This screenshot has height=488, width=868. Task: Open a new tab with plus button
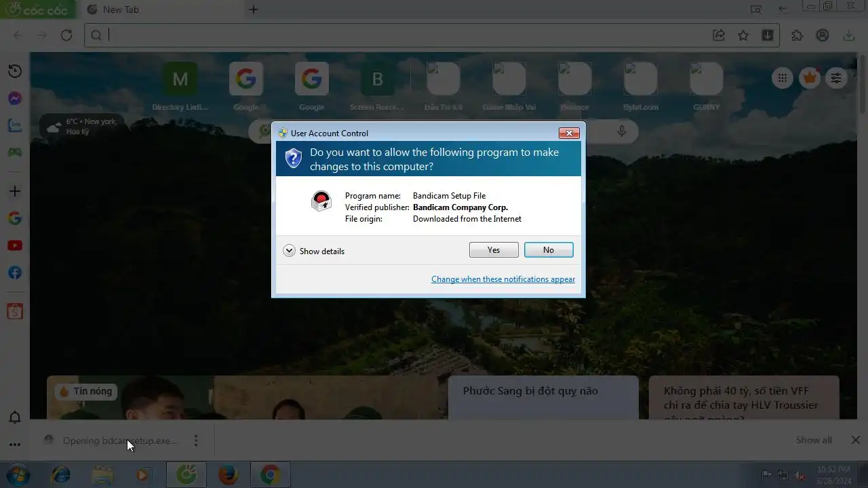coord(254,9)
